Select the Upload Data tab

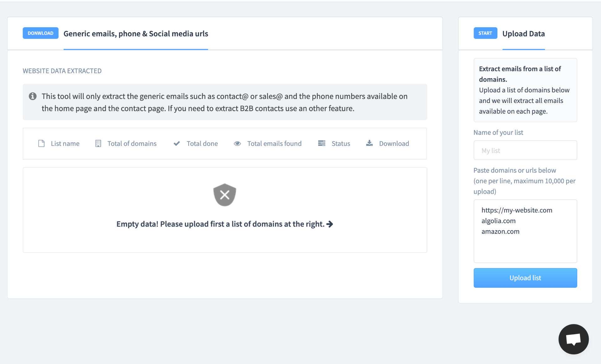coord(523,34)
